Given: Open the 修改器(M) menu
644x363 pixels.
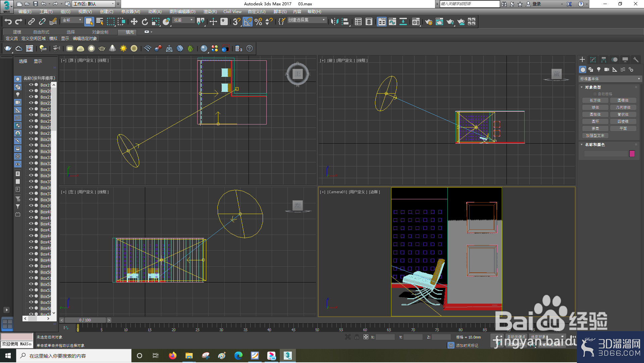Looking at the screenshot, I should [x=131, y=11].
